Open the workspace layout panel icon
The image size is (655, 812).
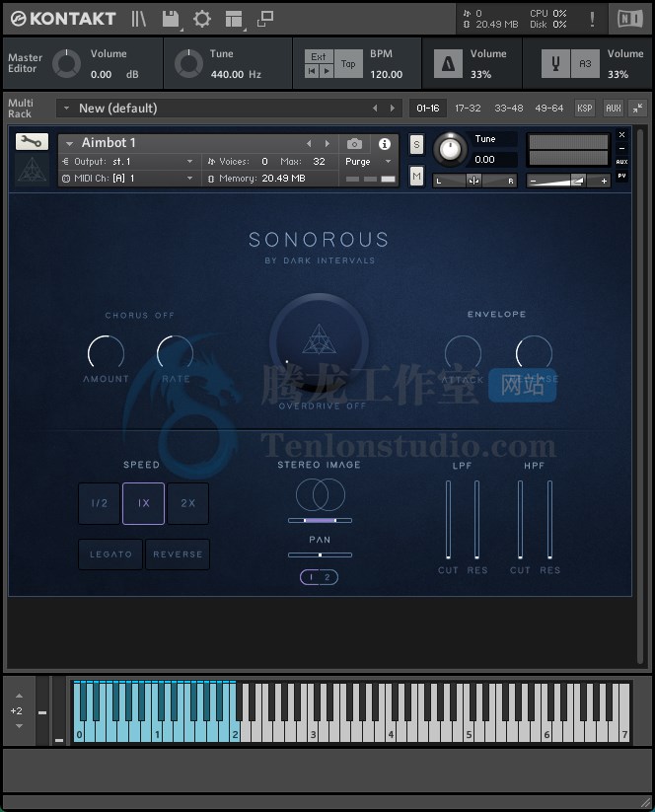point(234,19)
